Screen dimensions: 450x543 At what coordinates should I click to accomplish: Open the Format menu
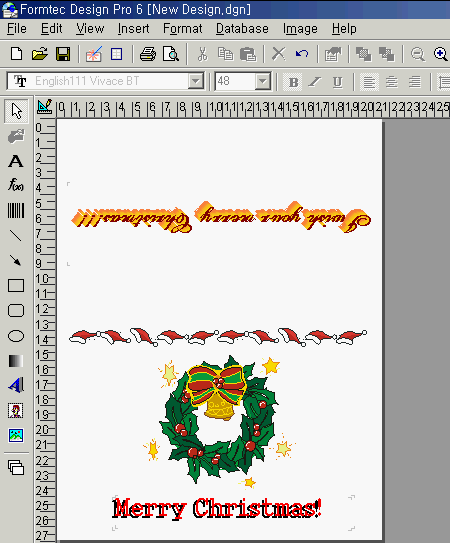[x=183, y=29]
